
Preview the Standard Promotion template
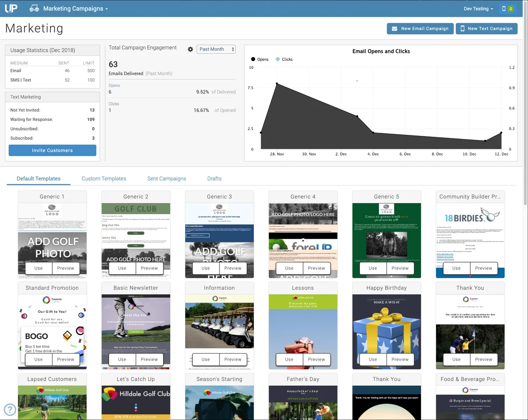click(x=66, y=359)
